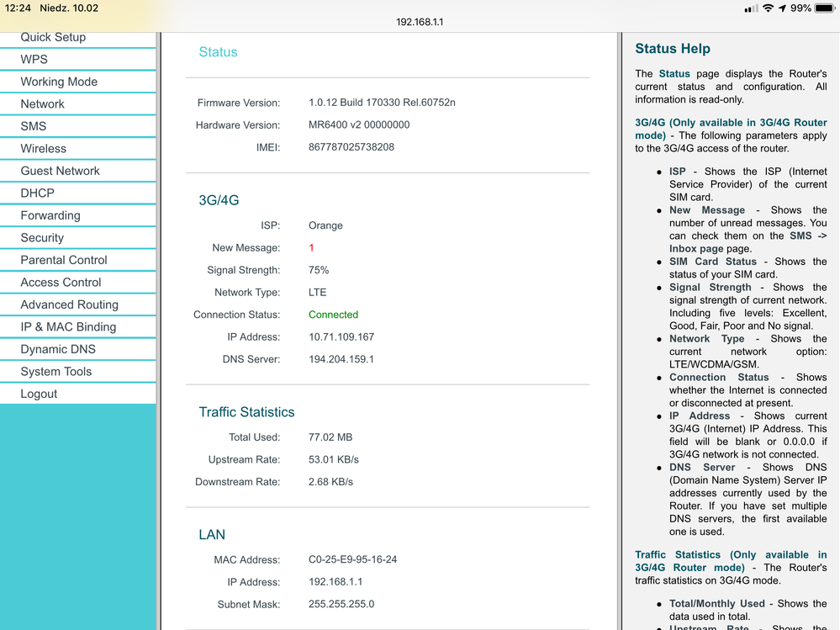
Task: Select Access Control in sidebar
Action: tap(61, 283)
